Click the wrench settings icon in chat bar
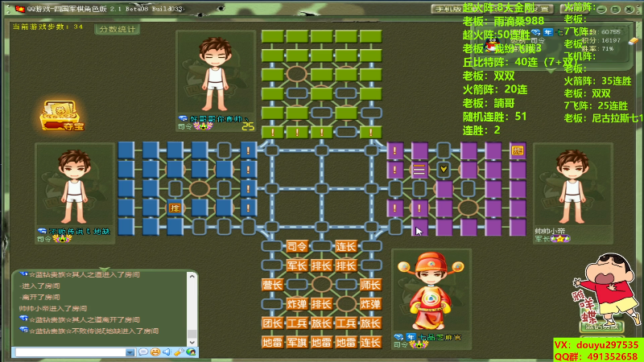The image size is (644, 362). [x=179, y=352]
